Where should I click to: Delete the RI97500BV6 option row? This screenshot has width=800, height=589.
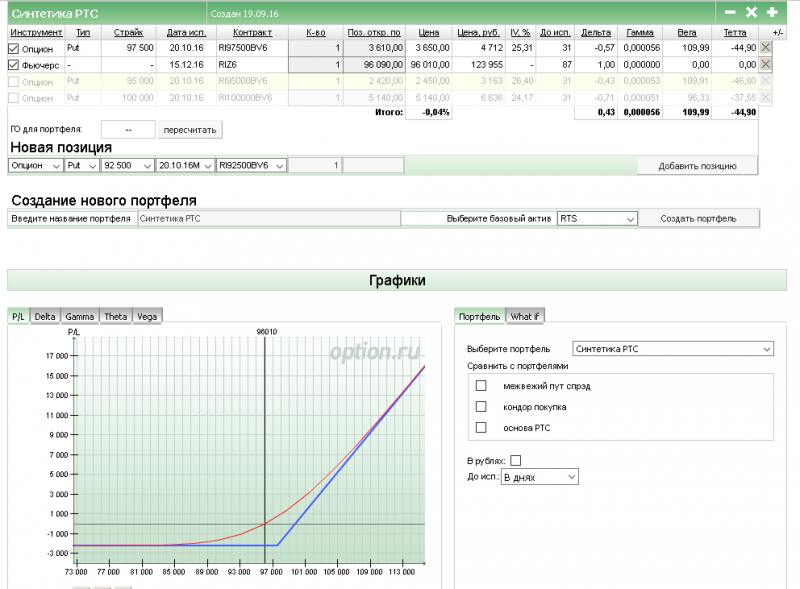766,48
